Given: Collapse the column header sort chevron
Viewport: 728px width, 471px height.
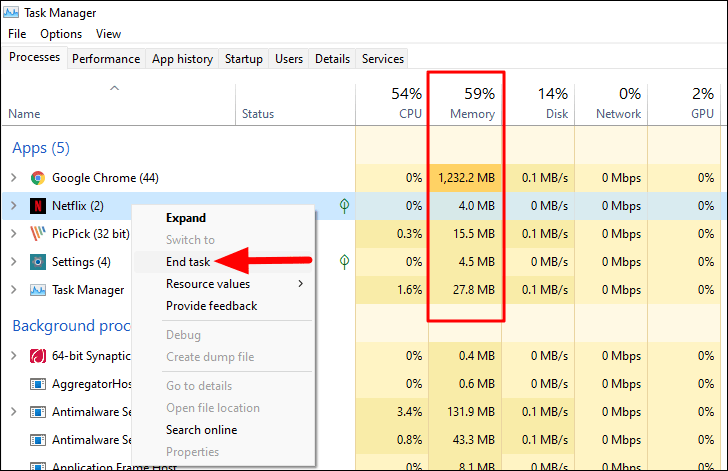Looking at the screenshot, I should (x=114, y=88).
